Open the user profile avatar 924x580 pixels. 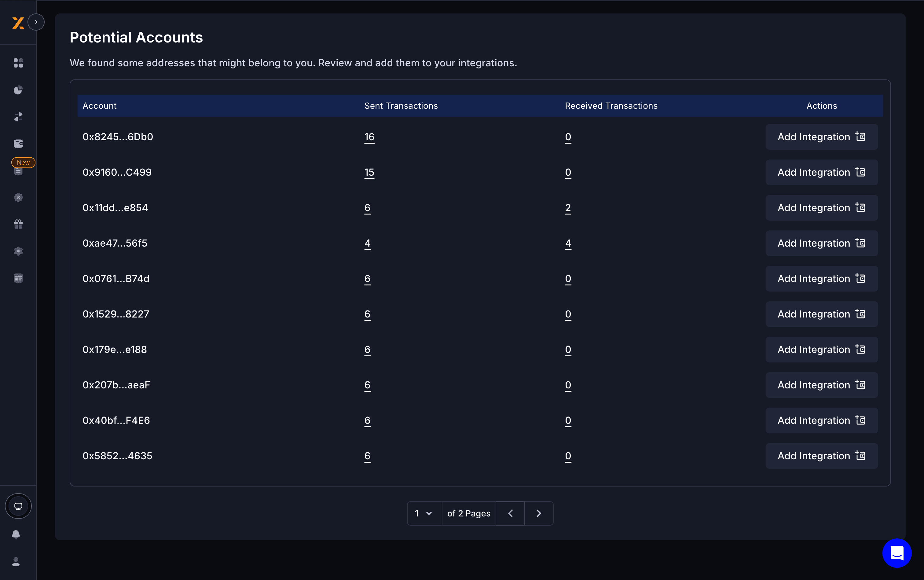pyautogui.click(x=16, y=562)
